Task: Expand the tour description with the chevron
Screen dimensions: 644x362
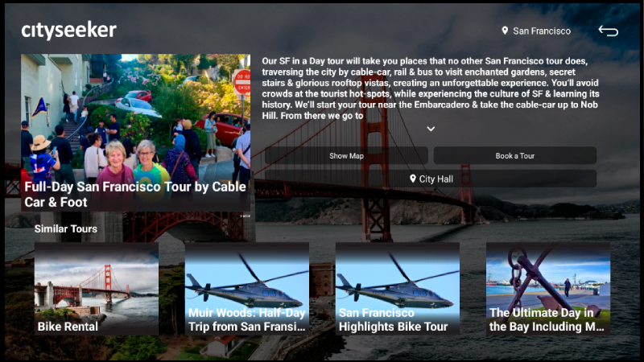Action: point(431,129)
